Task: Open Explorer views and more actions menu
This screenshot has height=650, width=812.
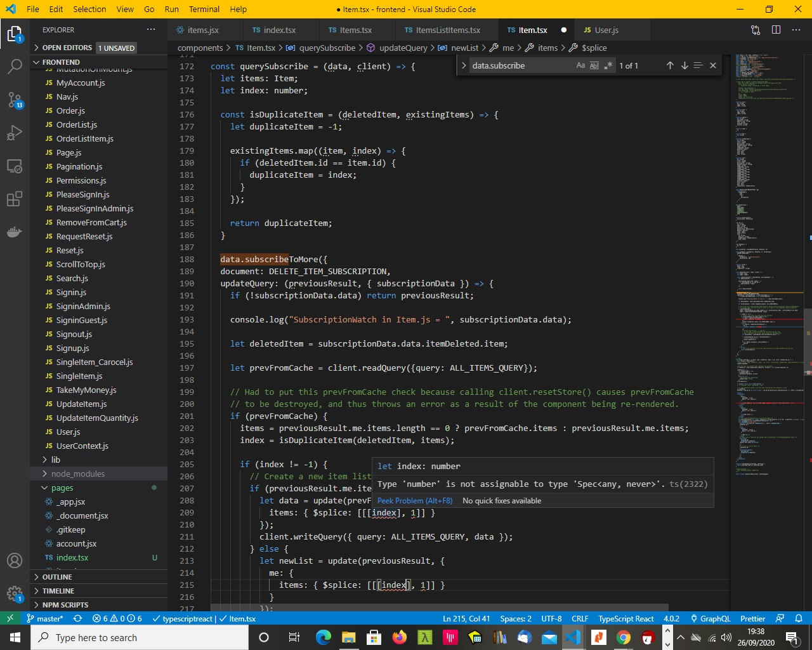Action: click(150, 30)
